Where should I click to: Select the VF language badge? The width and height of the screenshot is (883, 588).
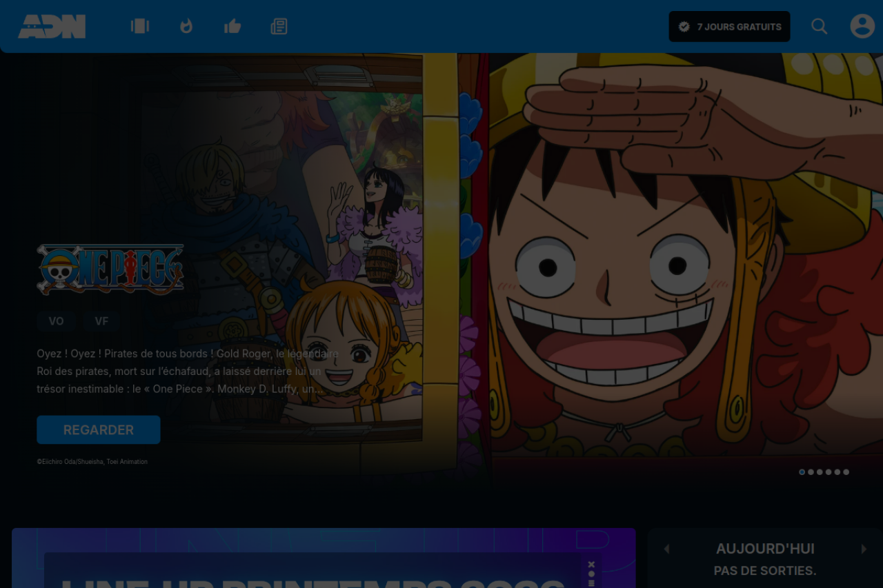coord(101,321)
